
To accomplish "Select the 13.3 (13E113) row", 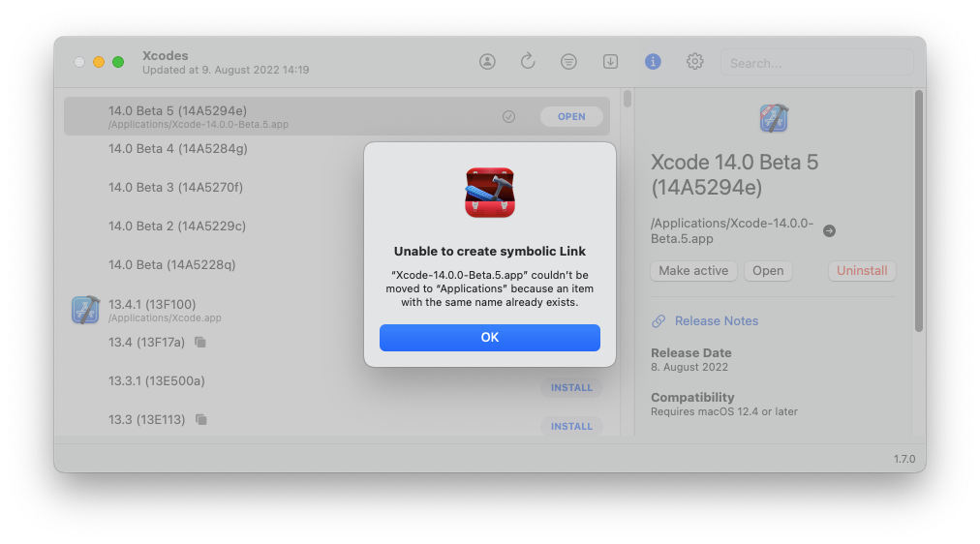I will point(336,420).
